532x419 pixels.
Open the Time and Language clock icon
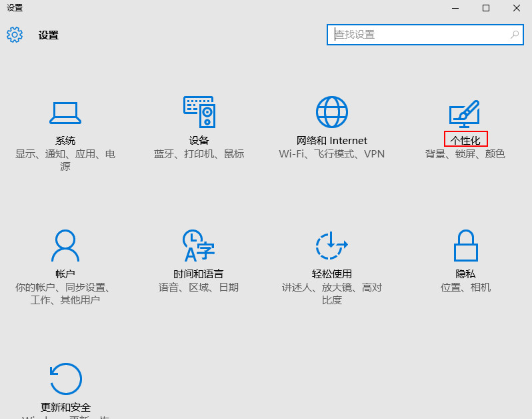coord(199,246)
